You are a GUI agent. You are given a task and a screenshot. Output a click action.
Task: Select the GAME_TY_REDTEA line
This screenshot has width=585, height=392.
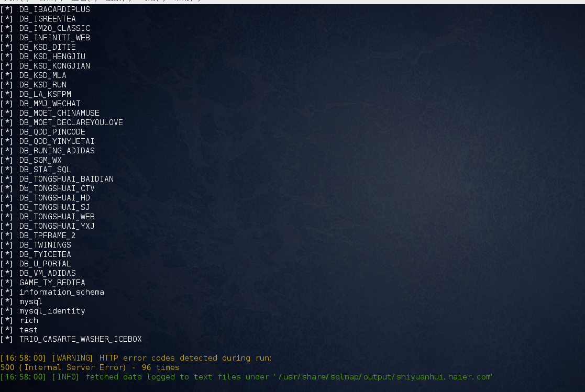52,282
